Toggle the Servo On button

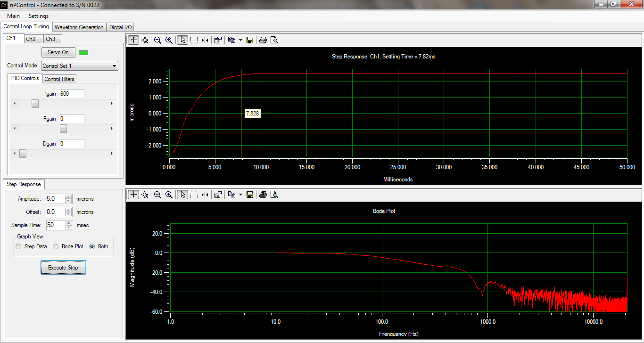58,52
